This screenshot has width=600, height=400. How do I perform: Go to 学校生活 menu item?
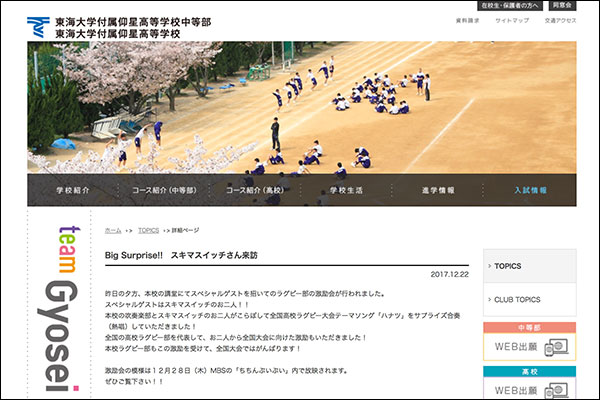coord(346,189)
